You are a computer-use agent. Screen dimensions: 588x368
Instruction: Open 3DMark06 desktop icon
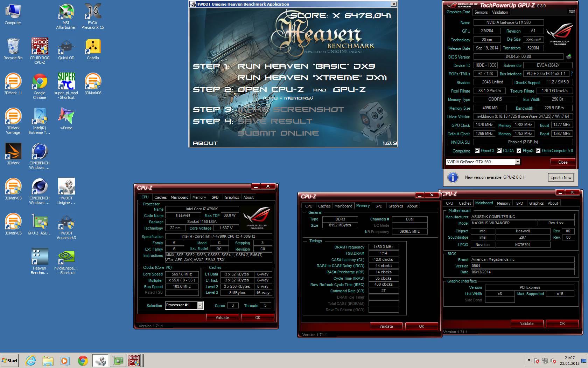pyautogui.click(x=93, y=84)
